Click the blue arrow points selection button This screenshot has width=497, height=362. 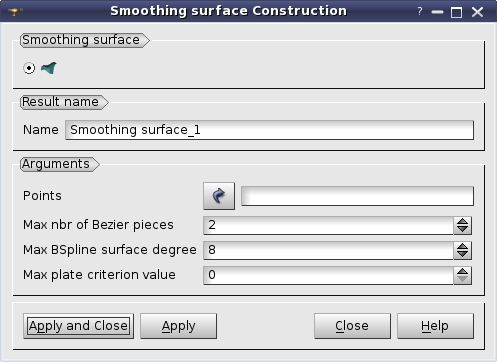[219, 196]
